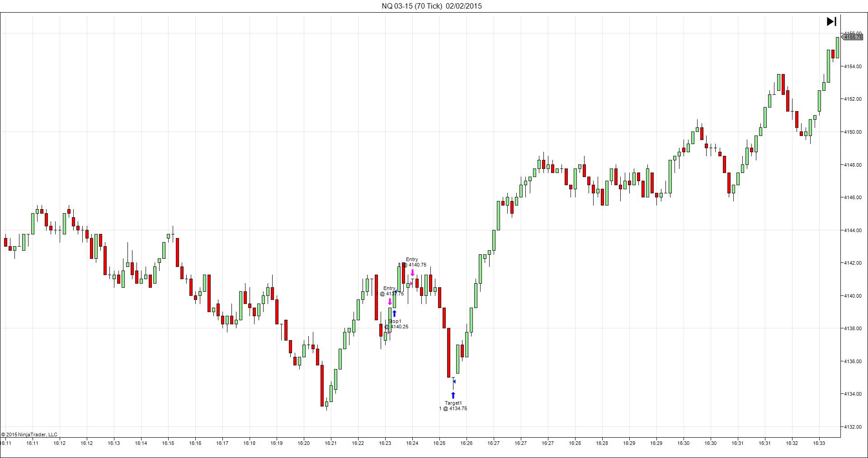868x458 pixels.
Task: Click the Target1 1 @ 4134.75 label
Action: (453, 406)
